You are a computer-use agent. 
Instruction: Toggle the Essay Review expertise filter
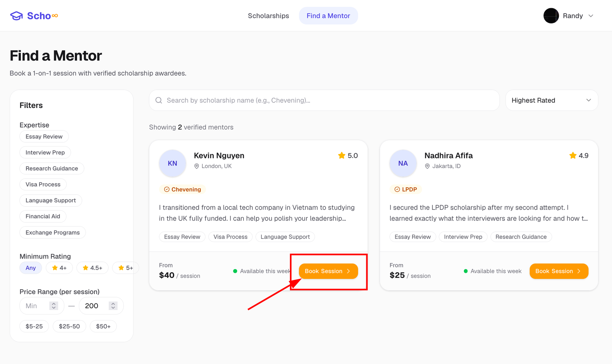(x=44, y=136)
